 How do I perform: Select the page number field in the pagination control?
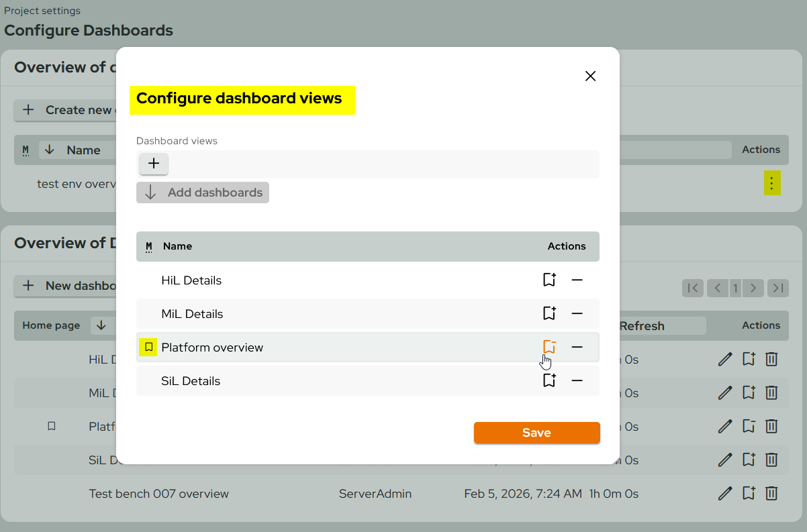[735, 288]
